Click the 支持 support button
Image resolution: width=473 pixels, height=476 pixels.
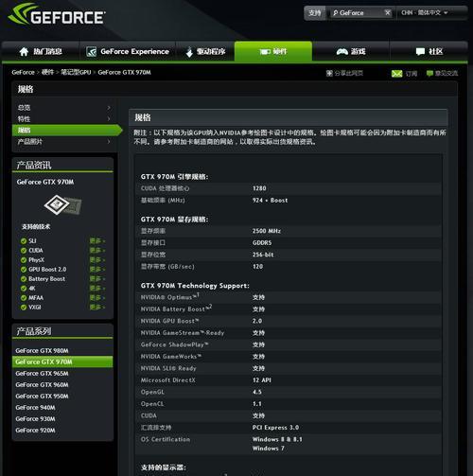pos(315,13)
